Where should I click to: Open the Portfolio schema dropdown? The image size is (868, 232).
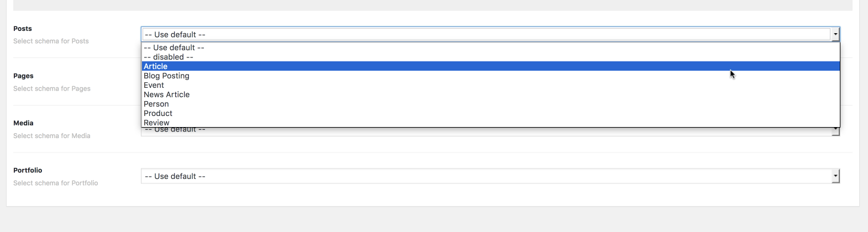pyautogui.click(x=490, y=176)
